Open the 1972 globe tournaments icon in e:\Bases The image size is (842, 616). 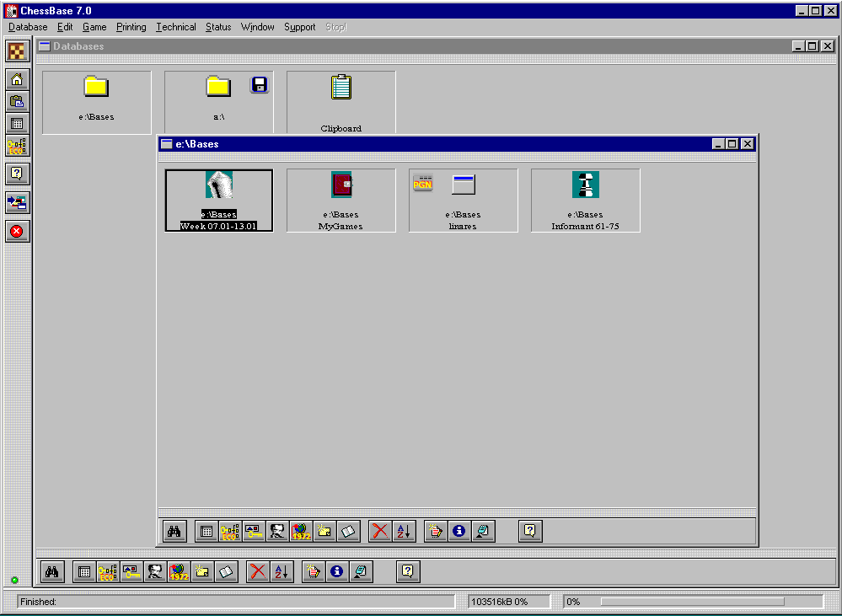[x=301, y=531]
